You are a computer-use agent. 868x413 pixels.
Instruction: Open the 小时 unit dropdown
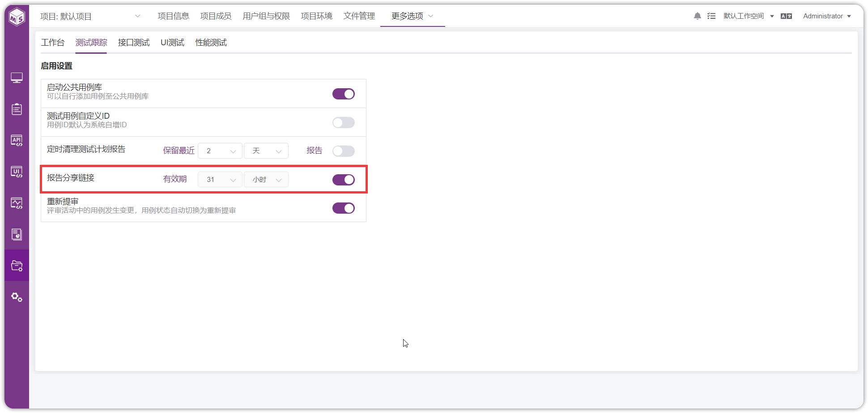(x=266, y=180)
